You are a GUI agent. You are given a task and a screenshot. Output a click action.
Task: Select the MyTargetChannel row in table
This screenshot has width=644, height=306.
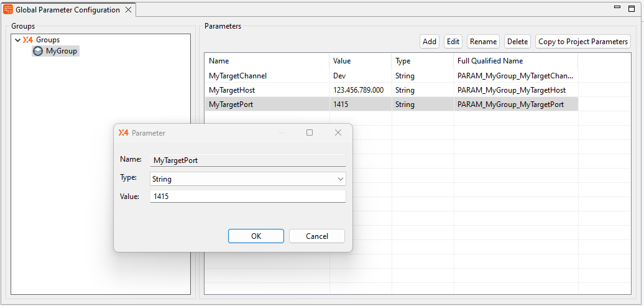coord(266,76)
